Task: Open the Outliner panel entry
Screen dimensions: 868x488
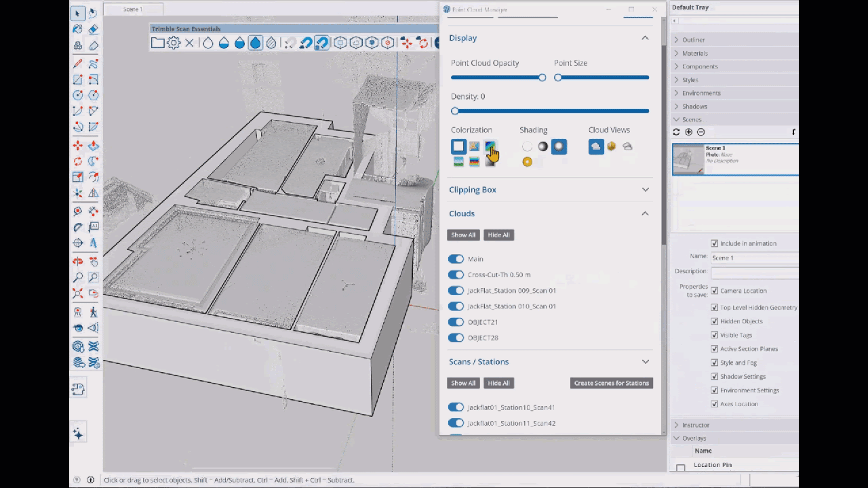Action: coord(693,39)
